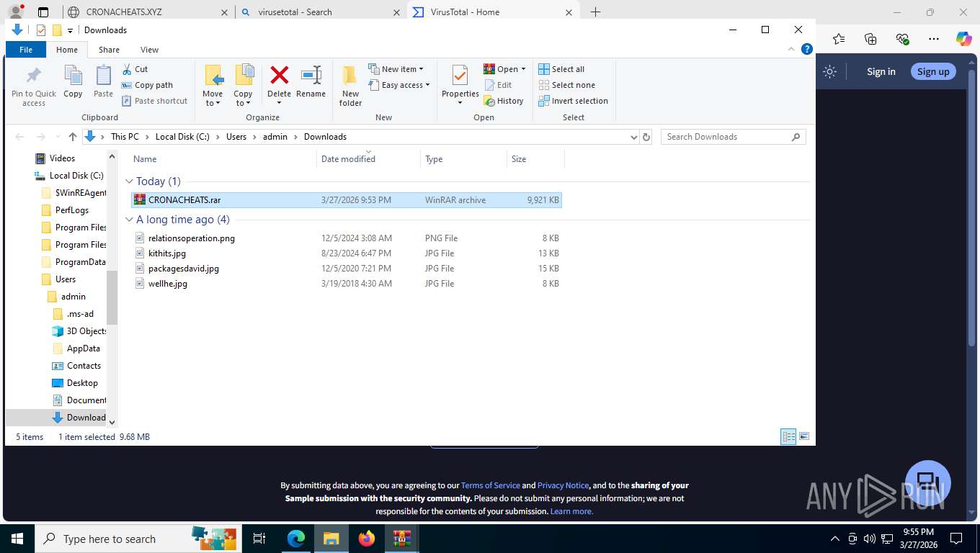This screenshot has height=553, width=980.
Task: Select Local Disk (C:) in tree
Action: pyautogui.click(x=76, y=176)
